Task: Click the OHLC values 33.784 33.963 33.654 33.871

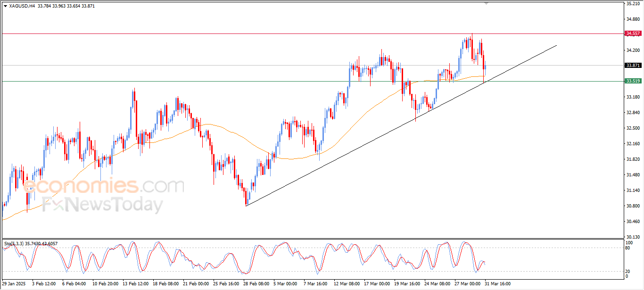Action: [65, 6]
